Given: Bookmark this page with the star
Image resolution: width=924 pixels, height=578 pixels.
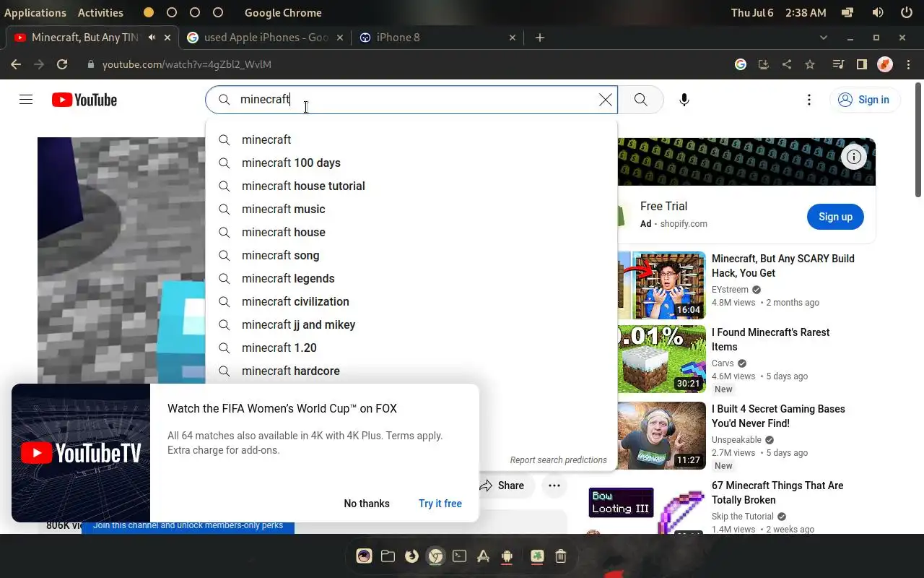Looking at the screenshot, I should 810,64.
